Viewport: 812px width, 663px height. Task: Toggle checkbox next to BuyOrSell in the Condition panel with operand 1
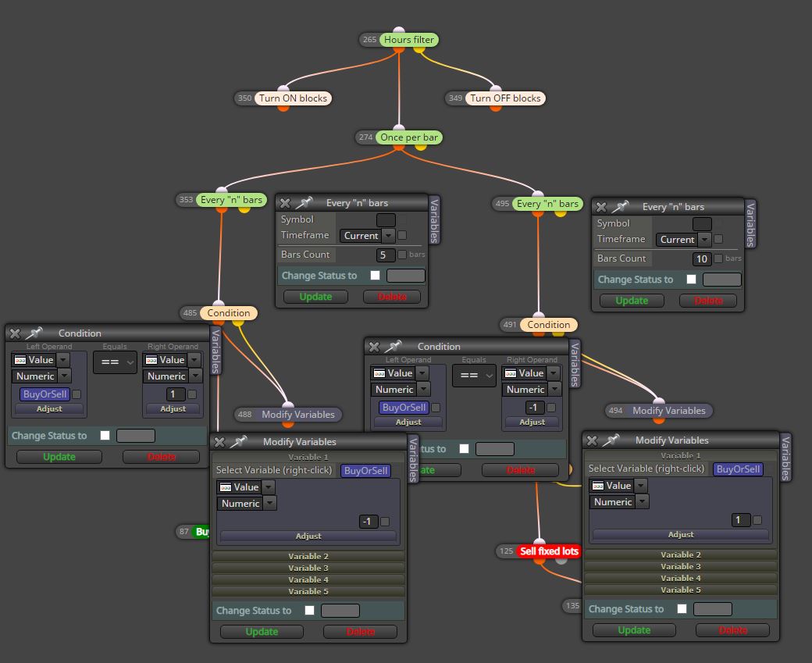tap(77, 394)
